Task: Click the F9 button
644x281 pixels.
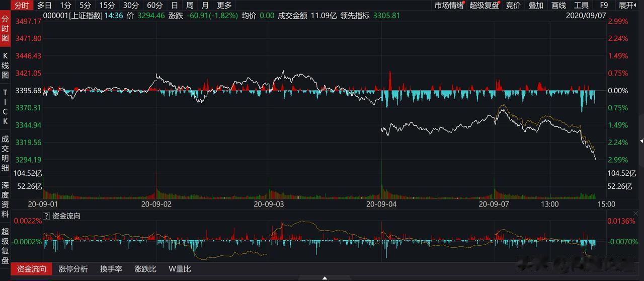Action: (x=604, y=6)
